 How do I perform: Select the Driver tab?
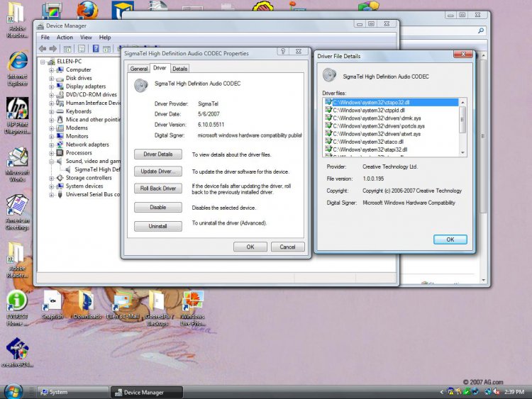click(x=160, y=68)
